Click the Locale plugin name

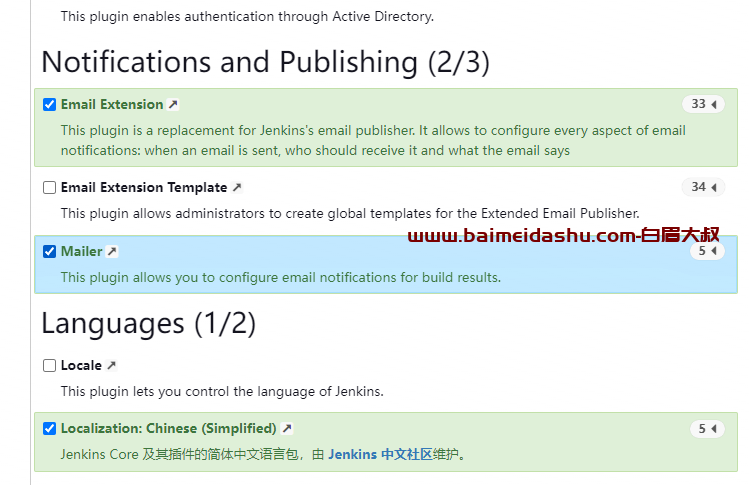point(81,366)
